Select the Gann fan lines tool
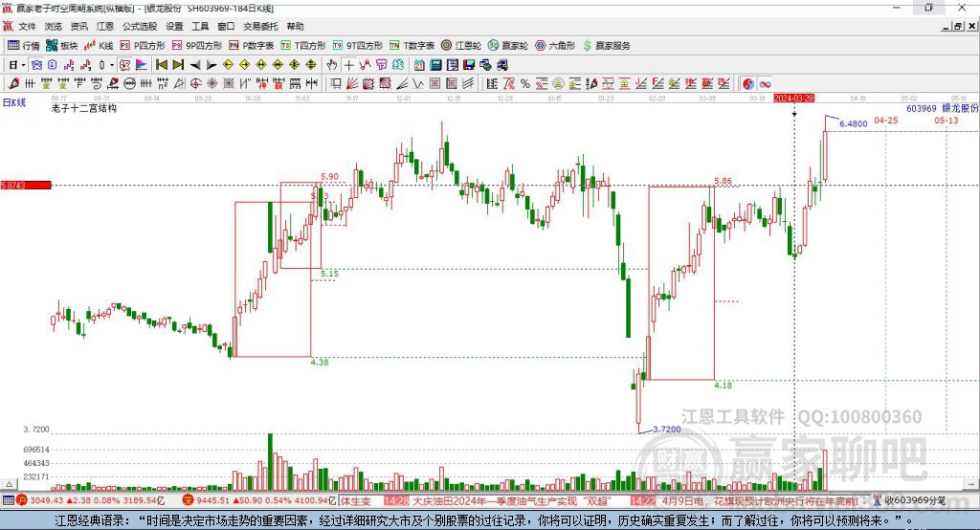The width and height of the screenshot is (980, 530). (351, 84)
